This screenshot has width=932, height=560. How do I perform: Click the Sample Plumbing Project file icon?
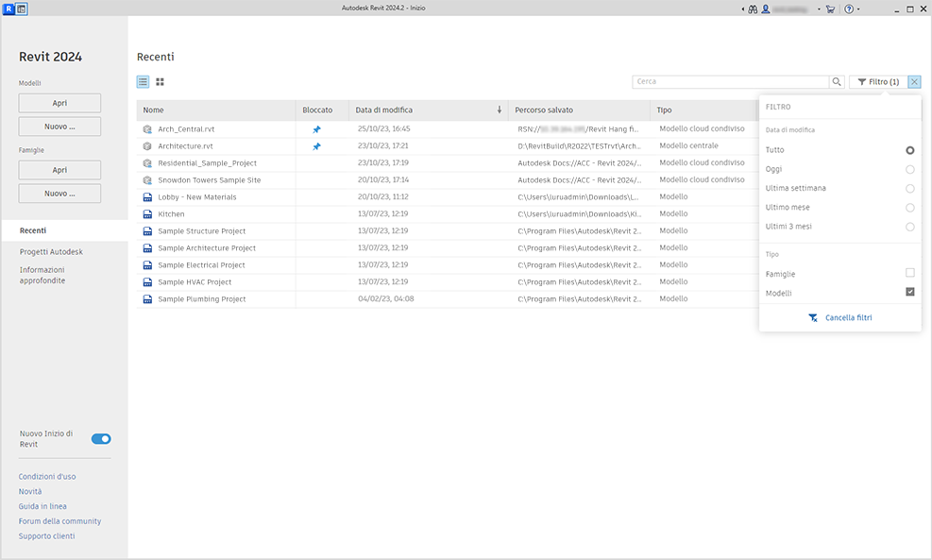tap(147, 299)
